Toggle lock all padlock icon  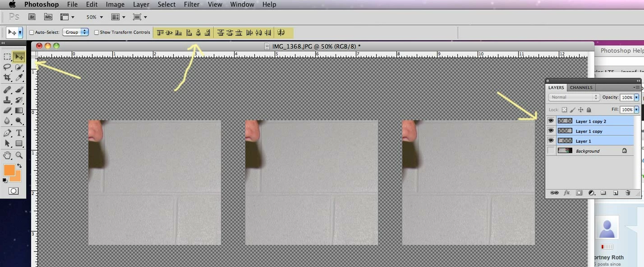pos(589,109)
